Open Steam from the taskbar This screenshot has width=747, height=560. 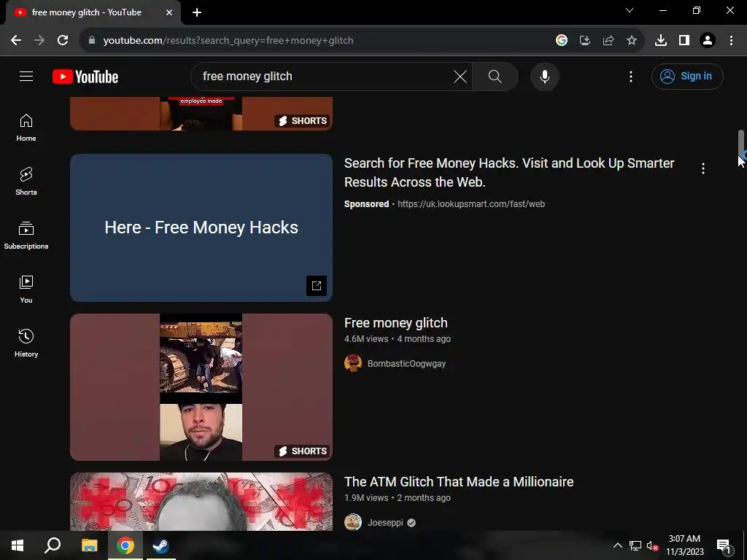coord(160,545)
